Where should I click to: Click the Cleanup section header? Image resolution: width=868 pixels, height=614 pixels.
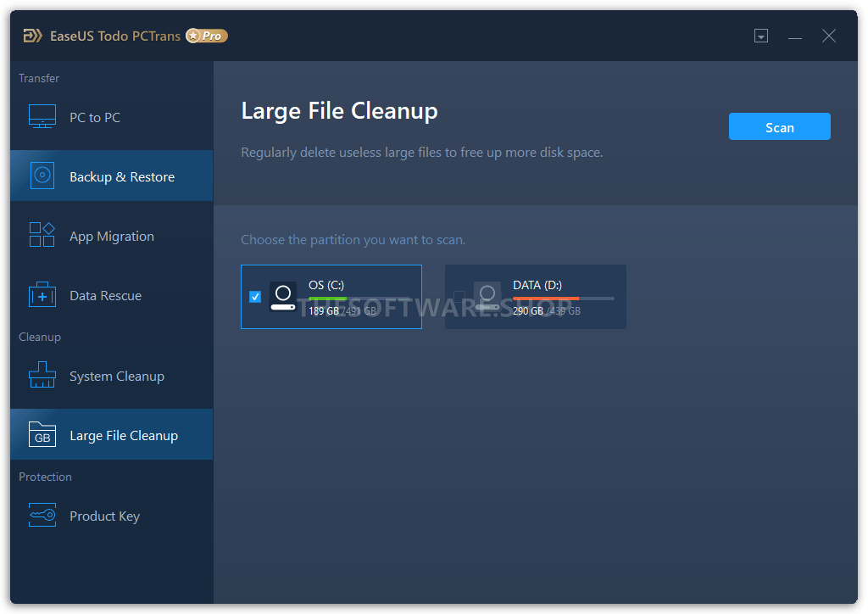(40, 337)
